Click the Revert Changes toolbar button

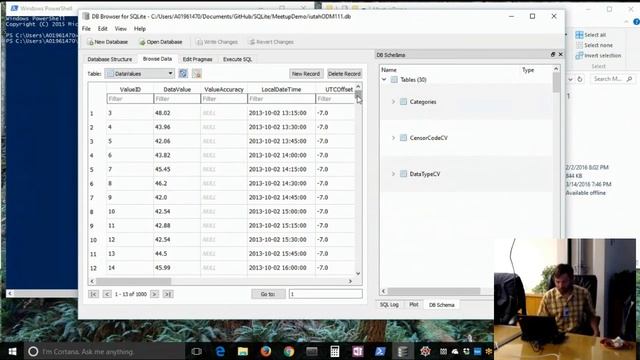pos(271,42)
